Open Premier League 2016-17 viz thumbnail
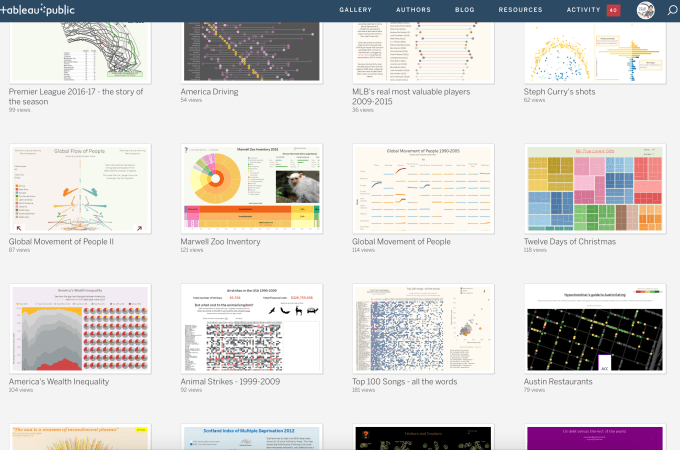Image resolution: width=680 pixels, height=450 pixels. click(80, 52)
